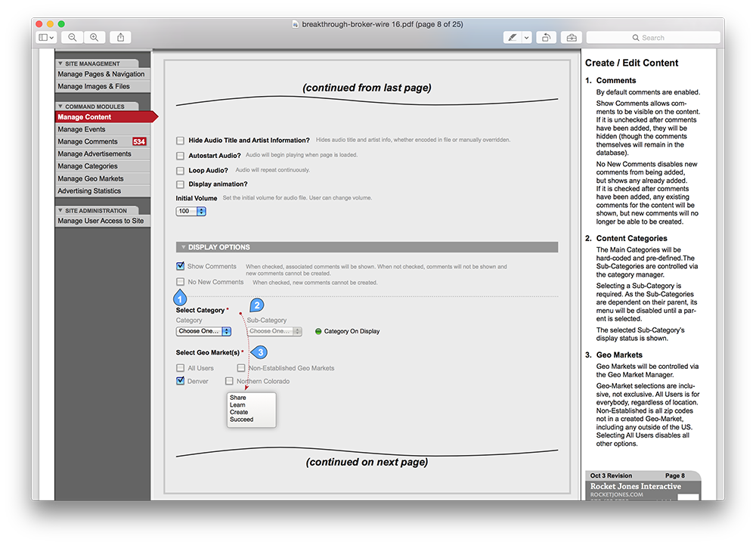This screenshot has width=756, height=545.
Task: Uncheck the Show Comments checkbox
Action: [x=180, y=266]
